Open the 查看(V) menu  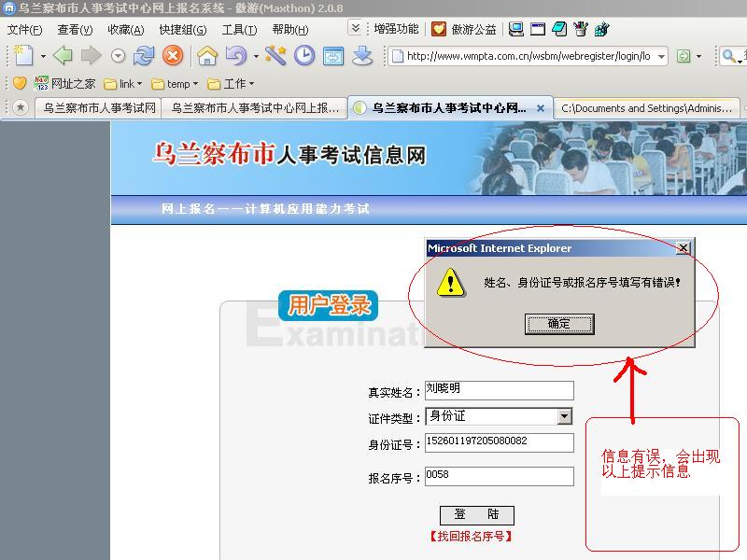click(x=76, y=30)
